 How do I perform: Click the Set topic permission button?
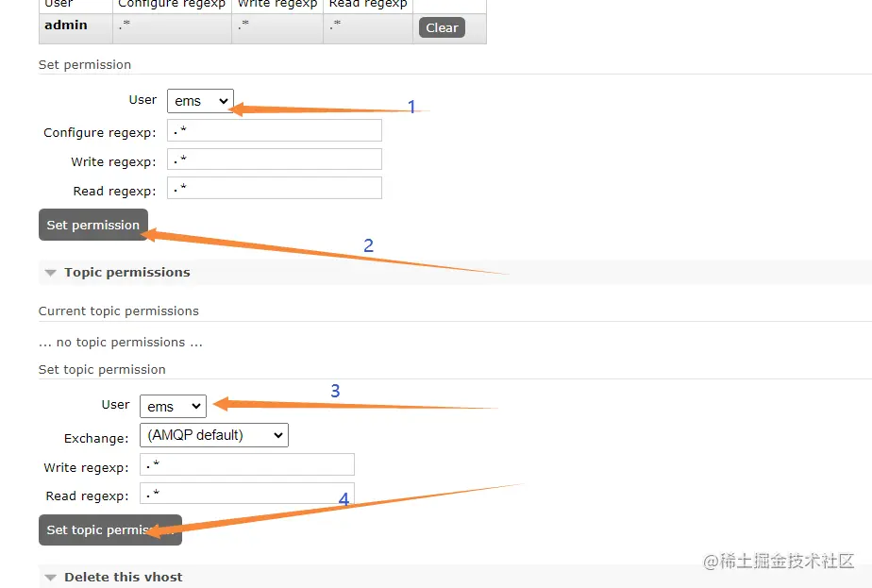point(110,529)
